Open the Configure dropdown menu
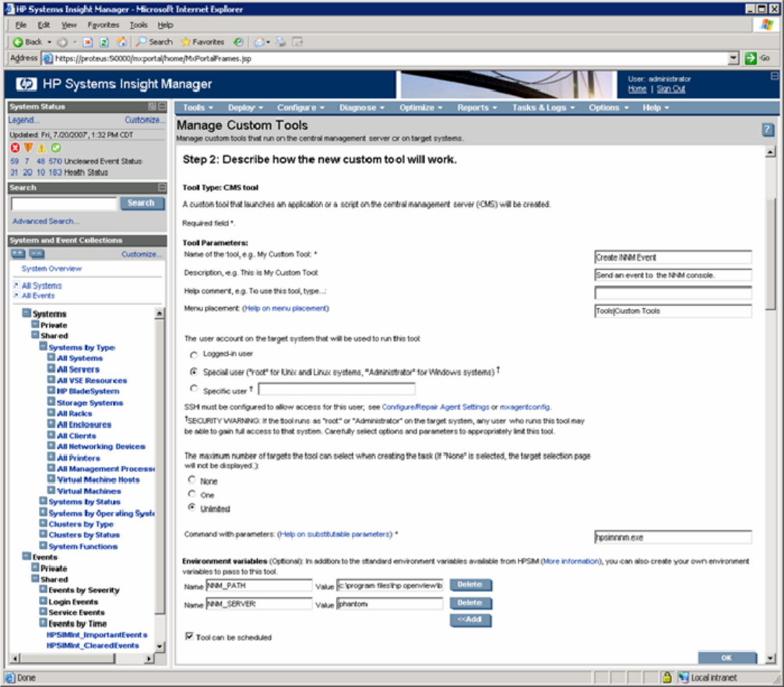Viewport: 784px width, 687px height. pyautogui.click(x=301, y=107)
